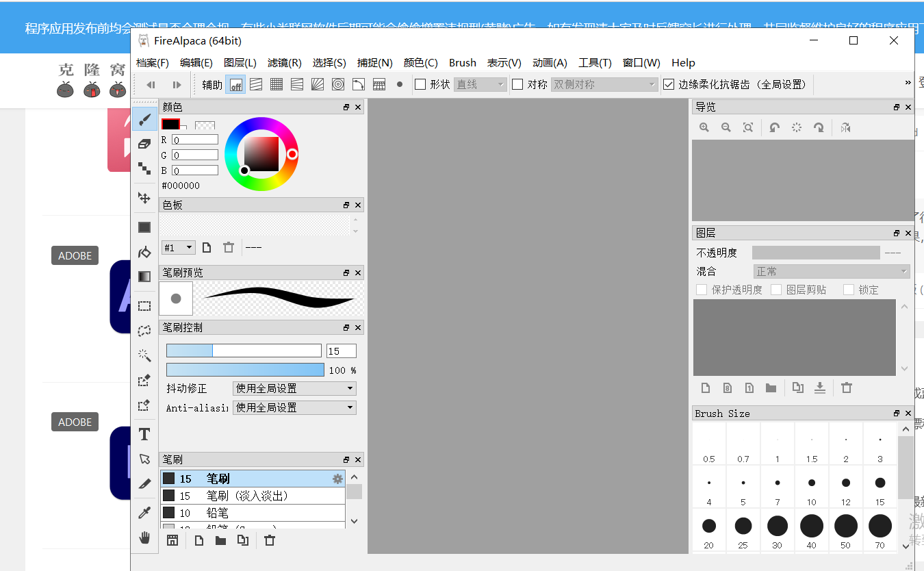
Task: Click the redo arrow in the toolbar
Action: tap(177, 85)
